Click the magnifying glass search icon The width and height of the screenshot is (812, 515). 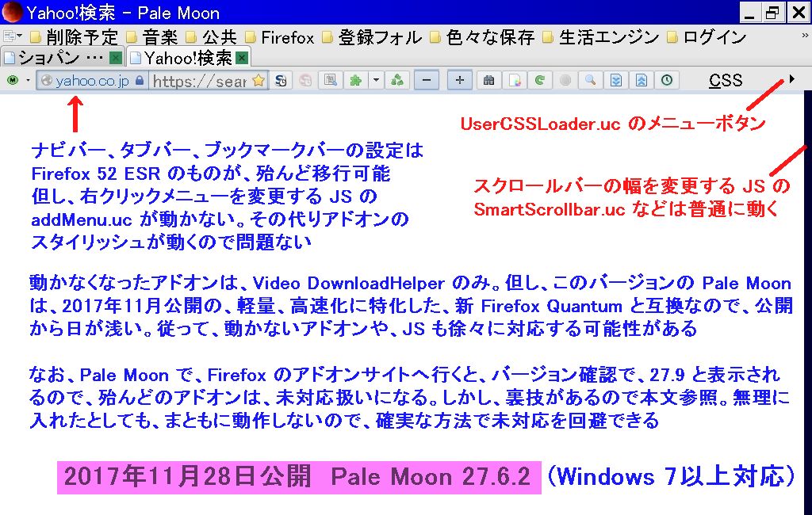pyautogui.click(x=590, y=80)
